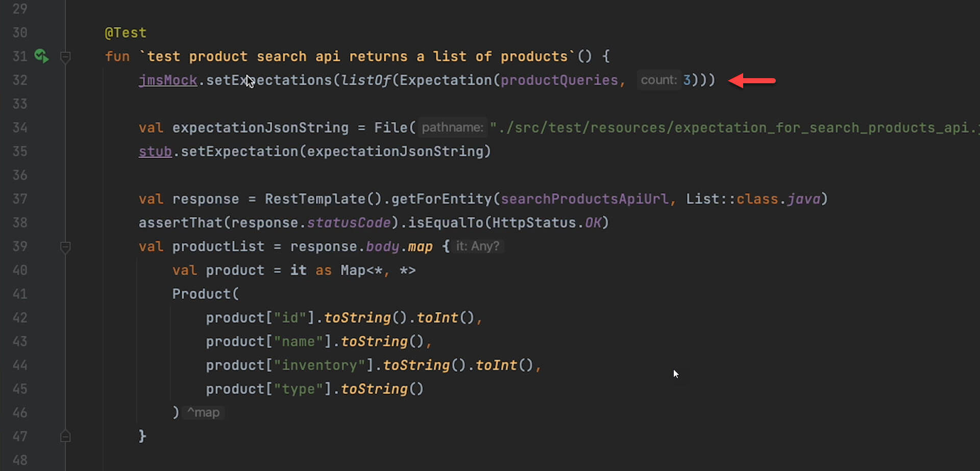Screen dimensions: 980x471
Task: Click the underlined jmsMock reference
Action: tap(167, 80)
